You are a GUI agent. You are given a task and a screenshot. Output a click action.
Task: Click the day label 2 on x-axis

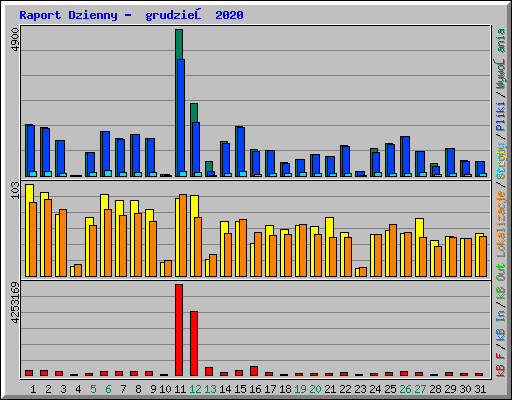48,389
